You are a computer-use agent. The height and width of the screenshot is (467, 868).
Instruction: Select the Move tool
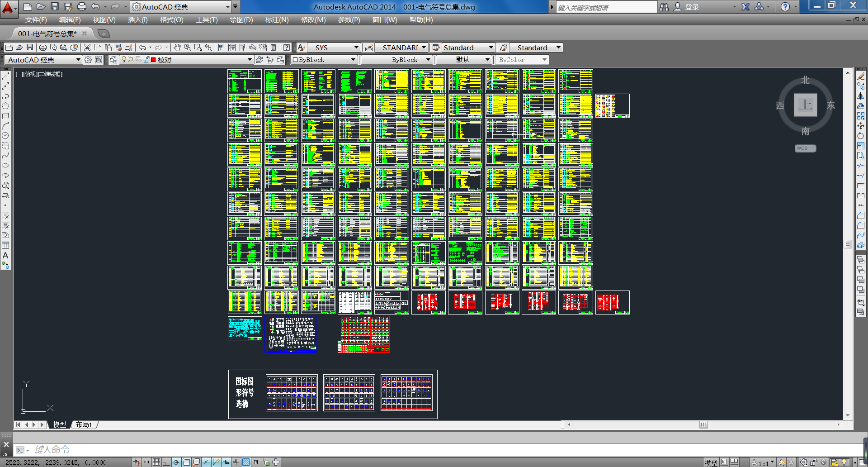(861, 126)
